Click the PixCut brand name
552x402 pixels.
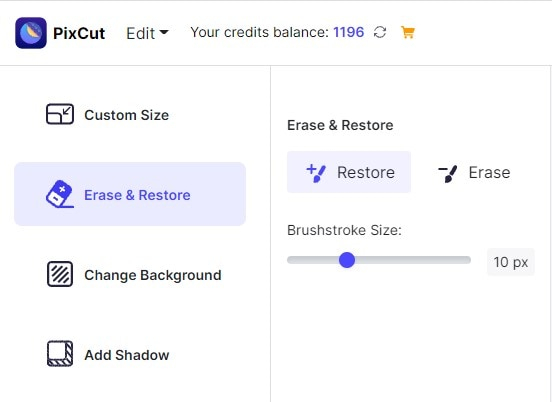79,33
